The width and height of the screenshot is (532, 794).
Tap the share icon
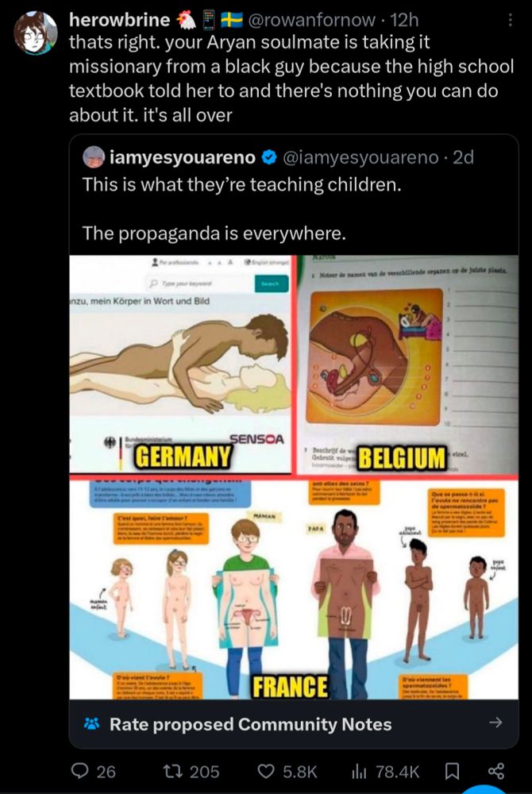point(496,771)
